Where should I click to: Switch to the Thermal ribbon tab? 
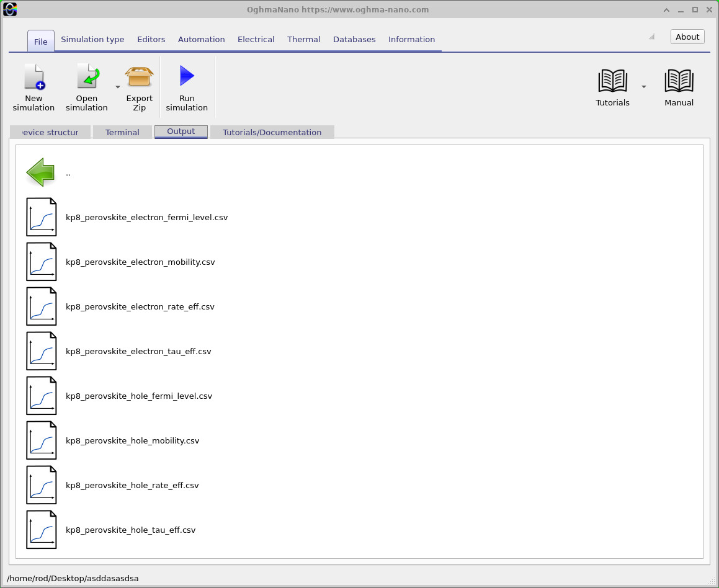[303, 40]
